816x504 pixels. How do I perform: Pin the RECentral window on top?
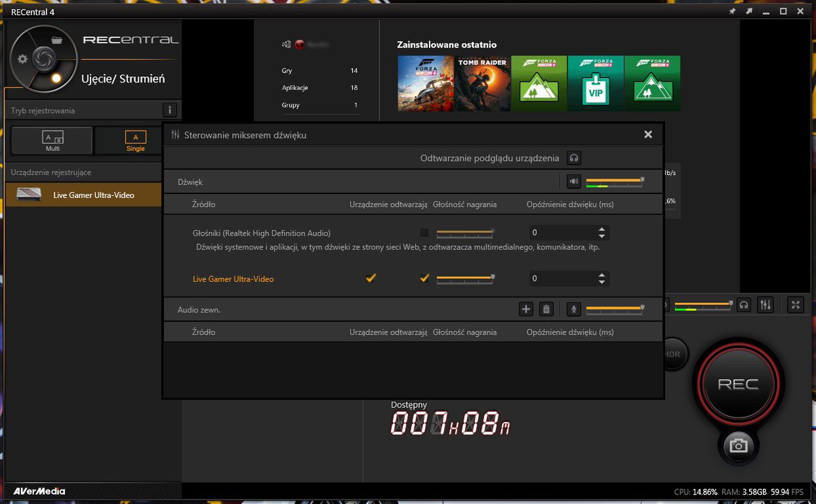click(733, 12)
